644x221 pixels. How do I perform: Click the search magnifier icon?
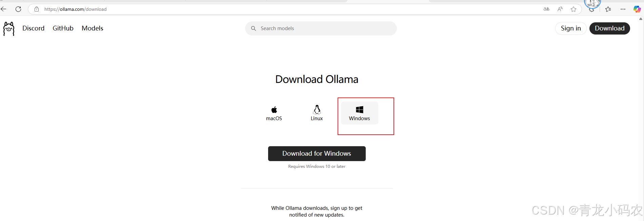click(253, 28)
